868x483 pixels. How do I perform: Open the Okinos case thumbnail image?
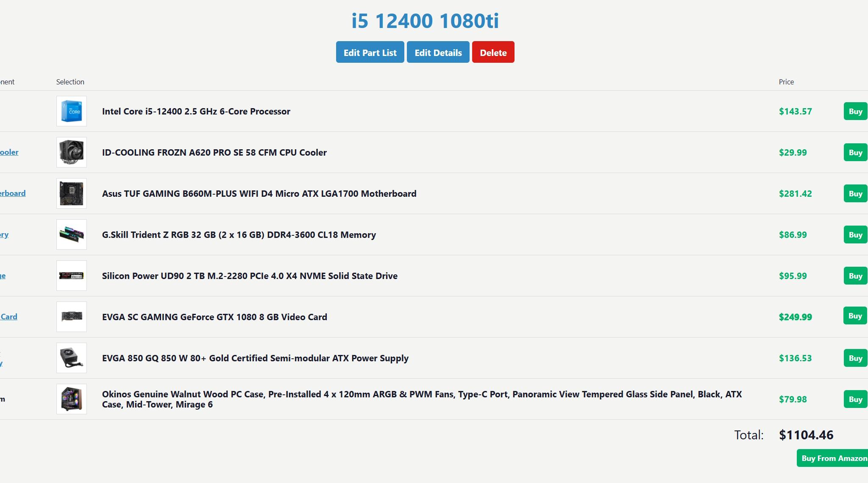(72, 399)
